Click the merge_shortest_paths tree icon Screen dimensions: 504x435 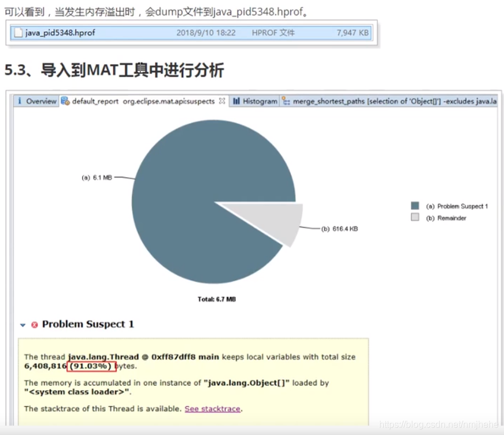coord(286,101)
